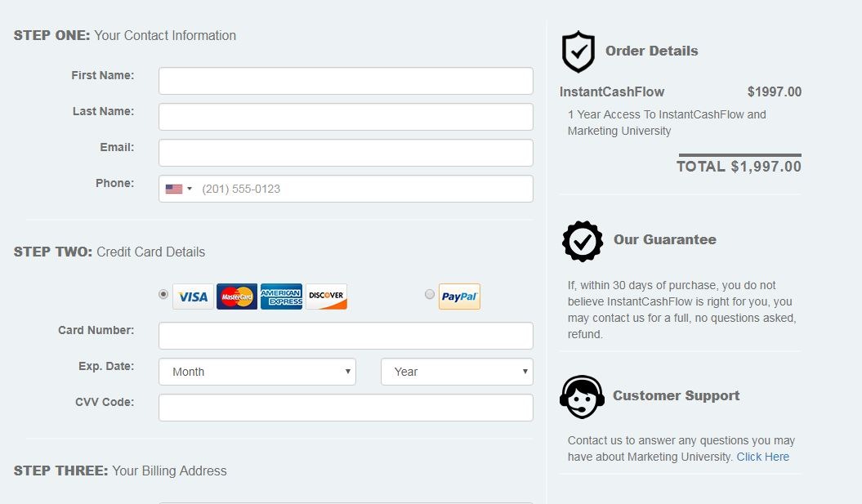Click the Customer Support headset icon
Viewport: 862px width, 504px height.
[x=582, y=397]
